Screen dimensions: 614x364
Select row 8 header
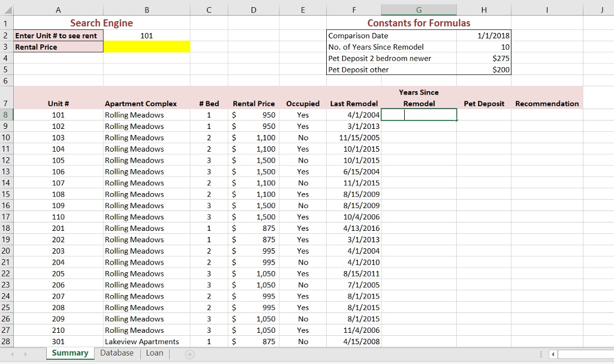point(5,115)
